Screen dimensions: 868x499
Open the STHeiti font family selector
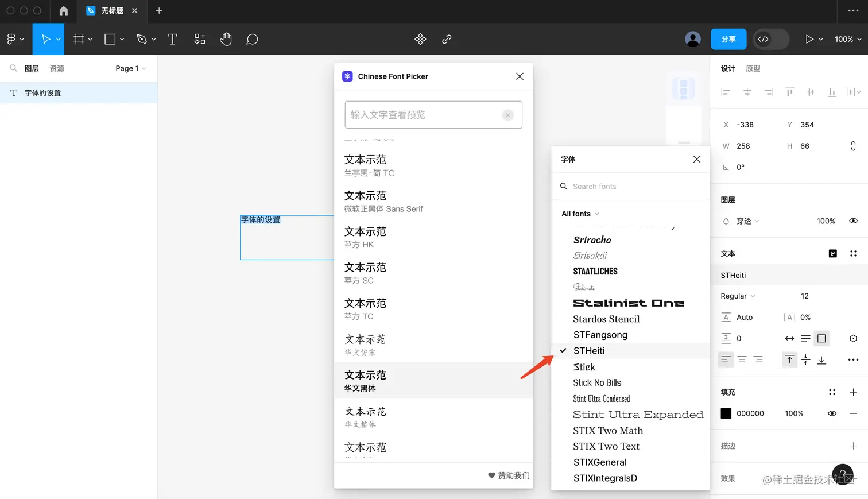(789, 275)
